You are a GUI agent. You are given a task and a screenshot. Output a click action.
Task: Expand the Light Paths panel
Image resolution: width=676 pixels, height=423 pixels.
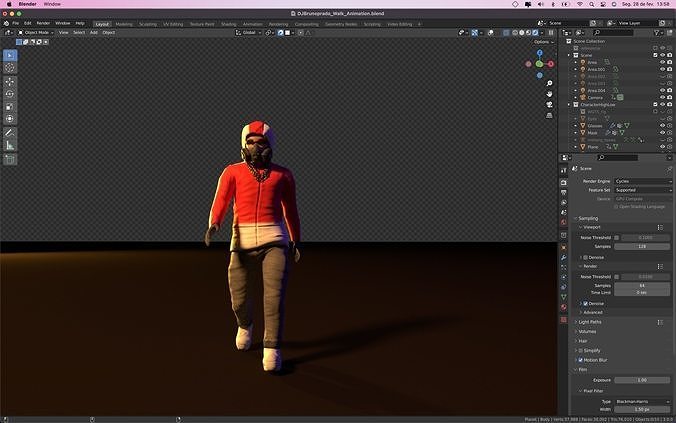(x=590, y=322)
